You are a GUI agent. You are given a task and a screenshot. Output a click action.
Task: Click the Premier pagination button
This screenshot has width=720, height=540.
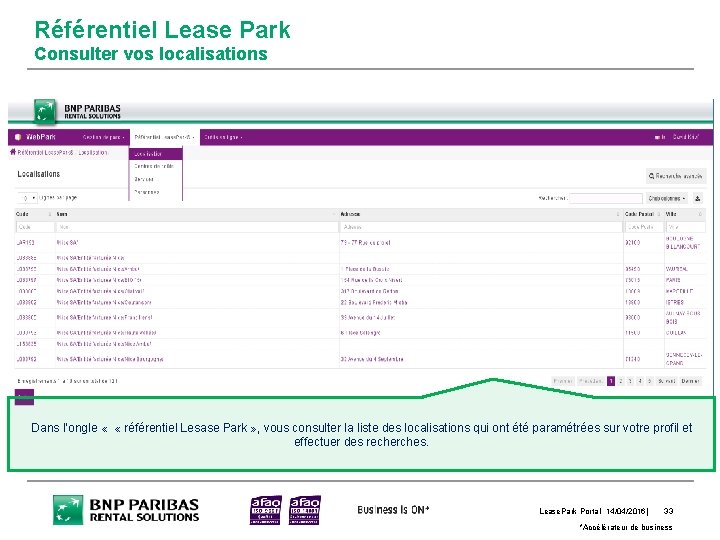(x=562, y=381)
